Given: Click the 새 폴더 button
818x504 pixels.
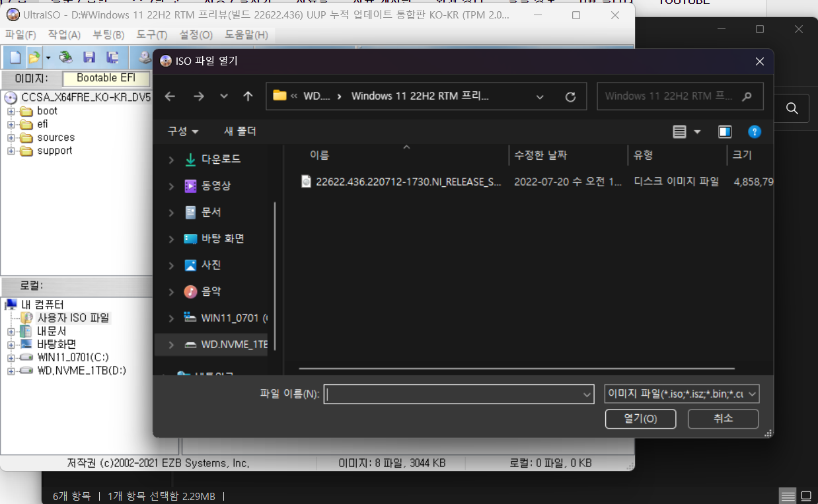Looking at the screenshot, I should point(240,131).
